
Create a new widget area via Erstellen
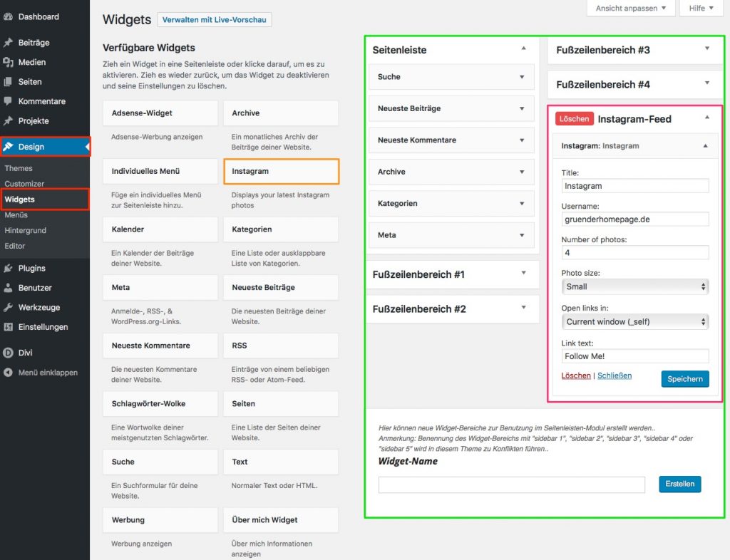[x=679, y=484]
